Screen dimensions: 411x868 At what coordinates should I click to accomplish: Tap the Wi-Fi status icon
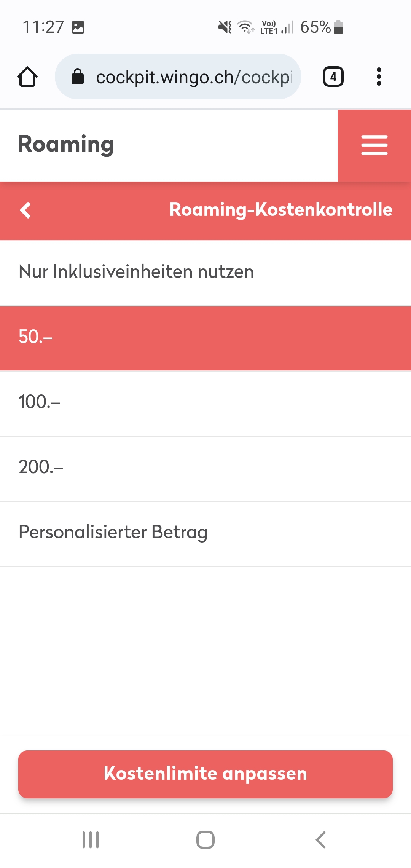point(245,27)
